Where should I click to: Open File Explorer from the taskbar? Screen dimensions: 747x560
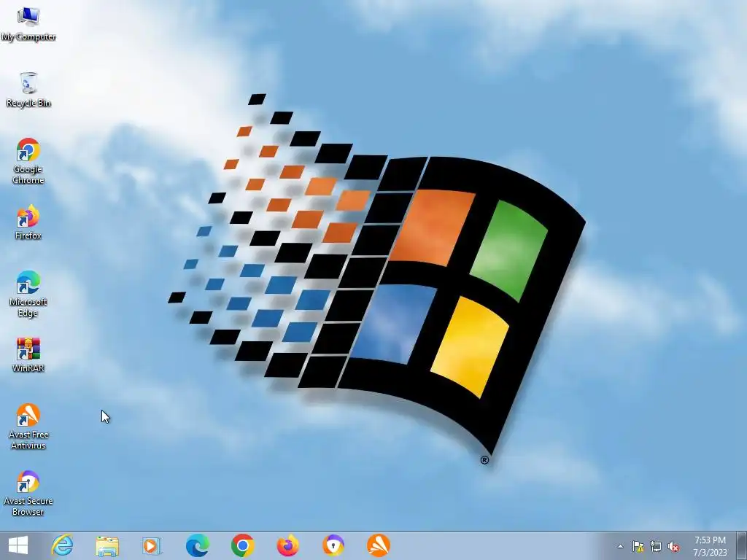[107, 545]
